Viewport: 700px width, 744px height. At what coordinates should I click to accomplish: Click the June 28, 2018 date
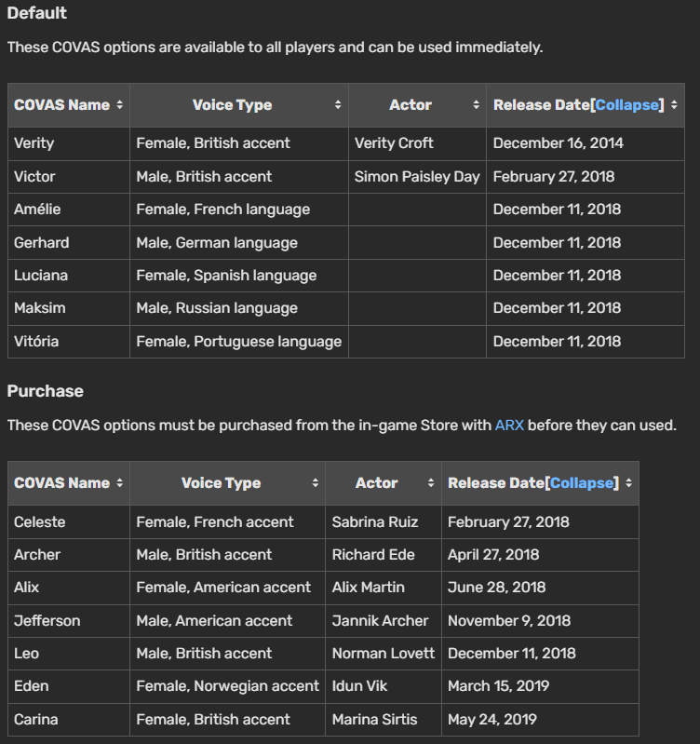click(x=496, y=588)
